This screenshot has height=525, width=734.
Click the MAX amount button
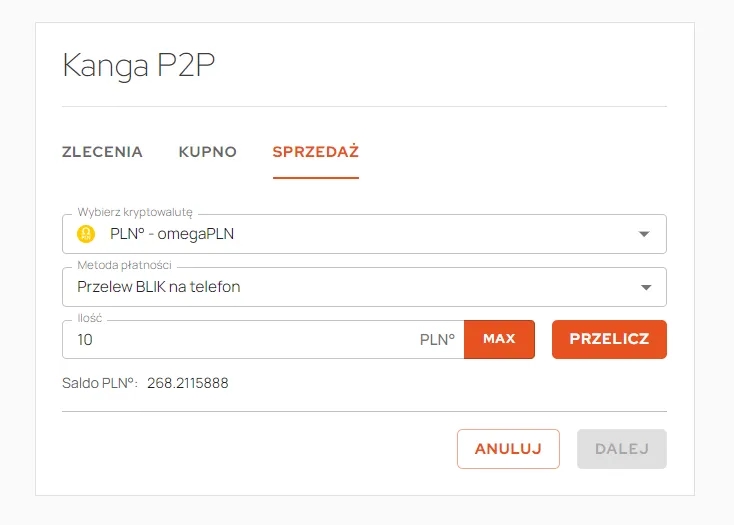click(x=499, y=339)
